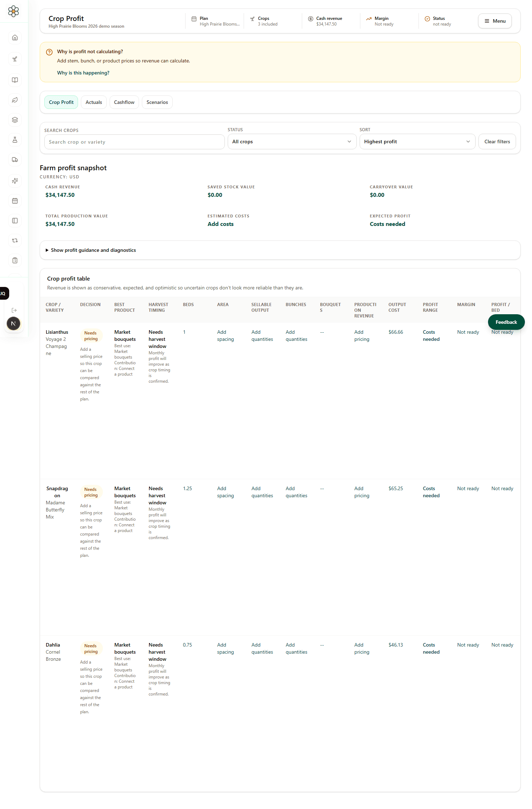
Task: Click the Status check circle icon
Action: coord(427,19)
